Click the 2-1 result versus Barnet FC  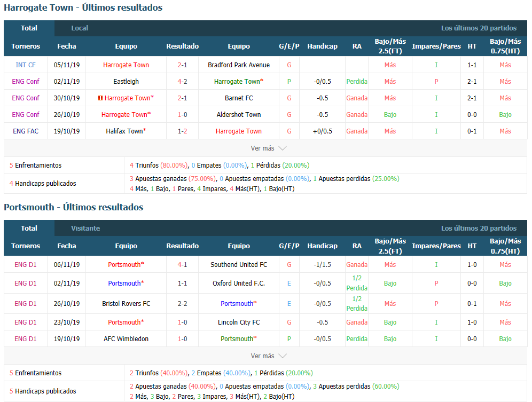point(182,98)
